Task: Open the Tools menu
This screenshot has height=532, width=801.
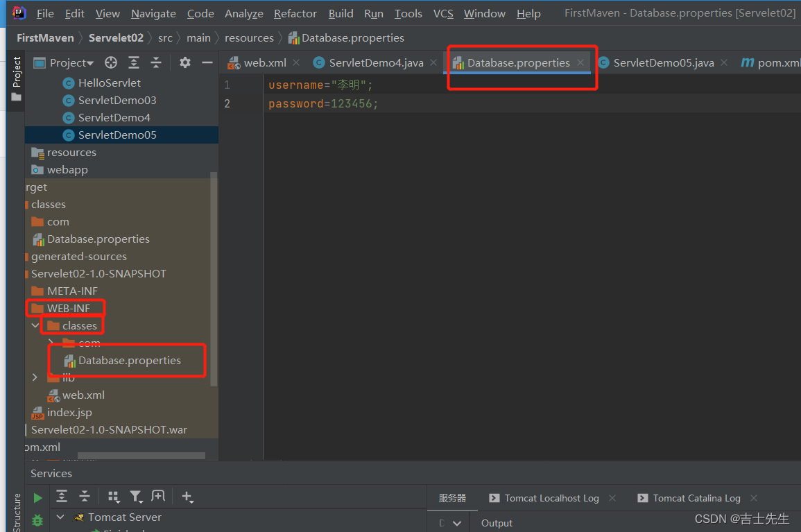Action: click(408, 13)
